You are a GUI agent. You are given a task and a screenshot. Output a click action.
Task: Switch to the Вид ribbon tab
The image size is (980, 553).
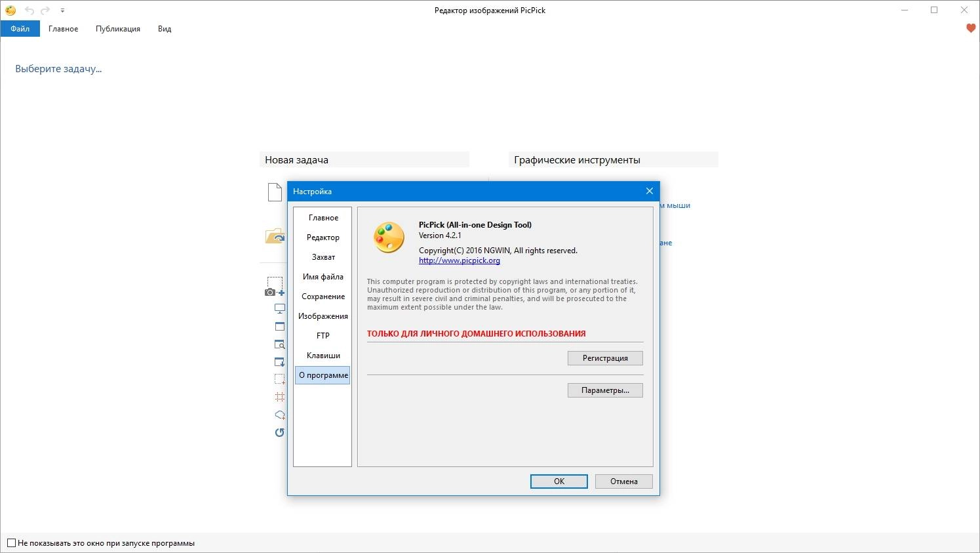(x=165, y=29)
